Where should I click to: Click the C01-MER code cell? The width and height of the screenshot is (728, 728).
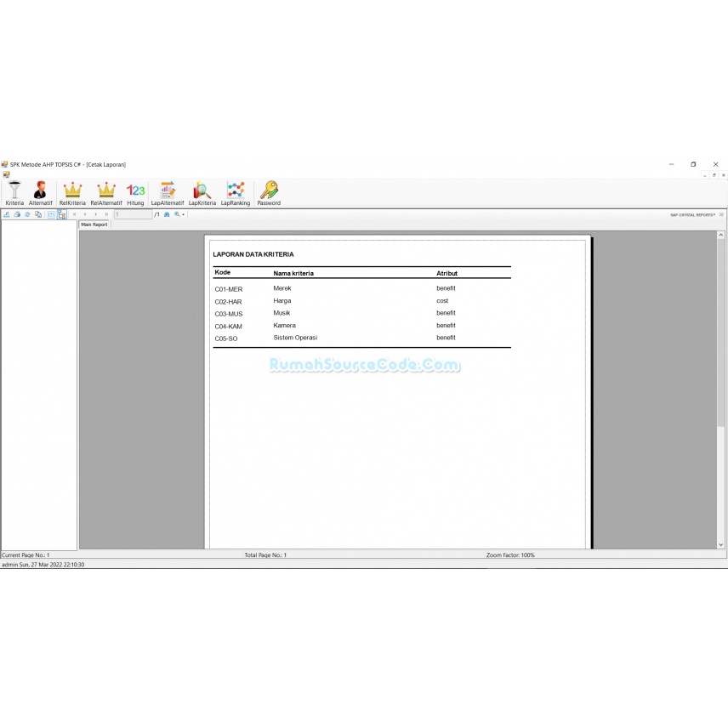[229, 289]
